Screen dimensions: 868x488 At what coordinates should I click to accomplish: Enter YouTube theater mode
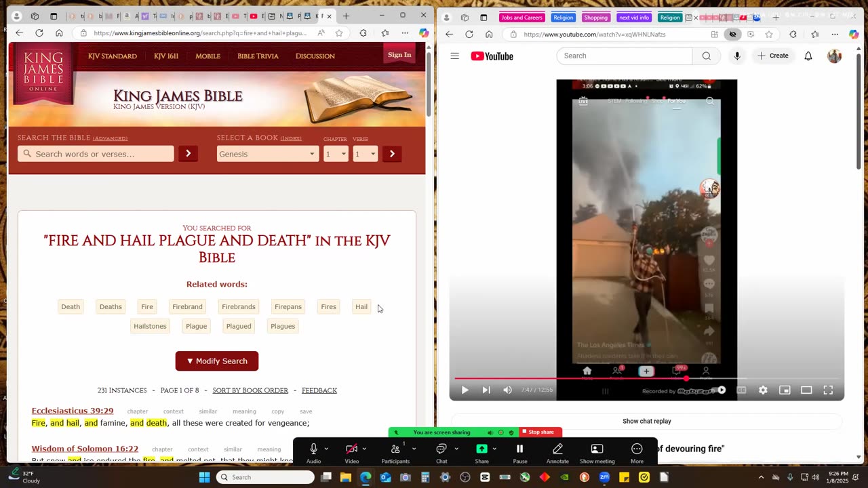(806, 390)
